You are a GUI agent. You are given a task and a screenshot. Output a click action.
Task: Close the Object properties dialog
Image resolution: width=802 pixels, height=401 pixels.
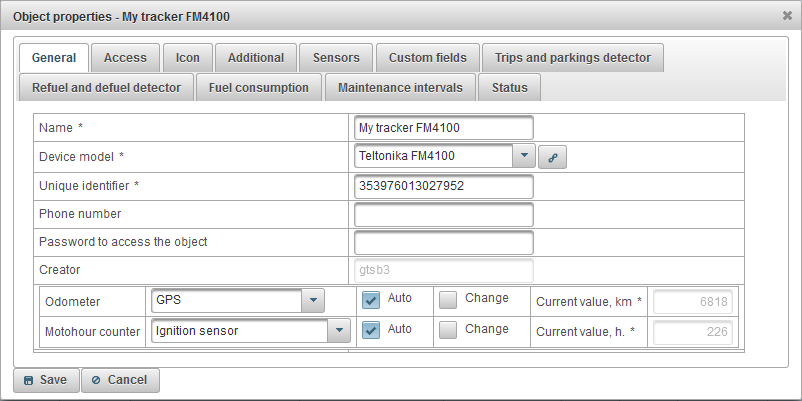(x=787, y=15)
